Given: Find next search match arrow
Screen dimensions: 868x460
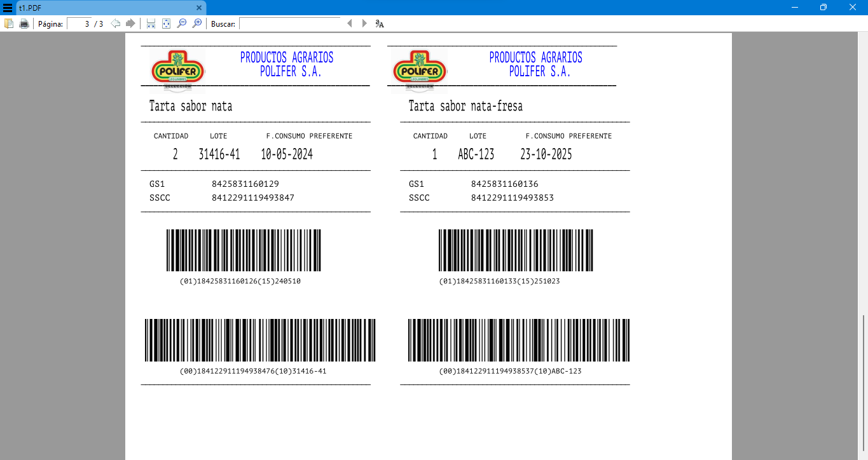Looking at the screenshot, I should pyautogui.click(x=364, y=24).
